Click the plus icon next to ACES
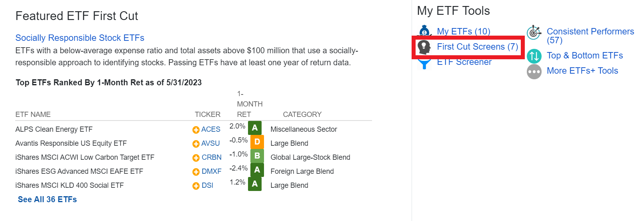 click(196, 130)
